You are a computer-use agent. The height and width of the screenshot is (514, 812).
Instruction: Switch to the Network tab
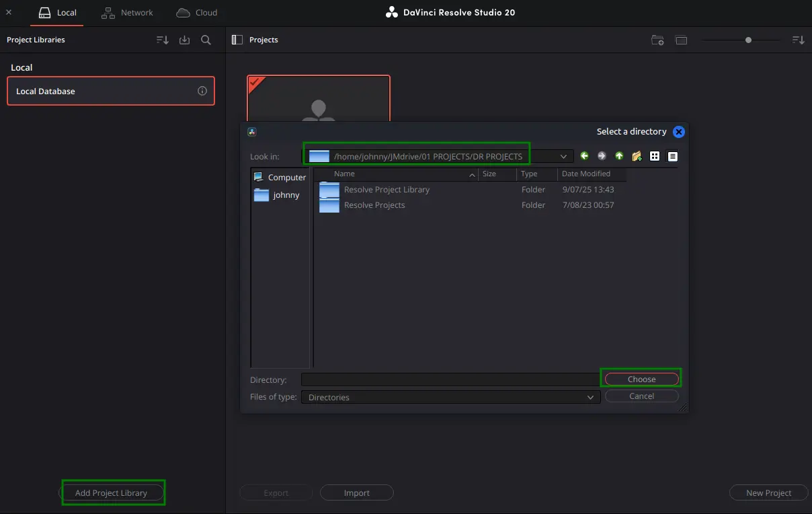click(127, 13)
